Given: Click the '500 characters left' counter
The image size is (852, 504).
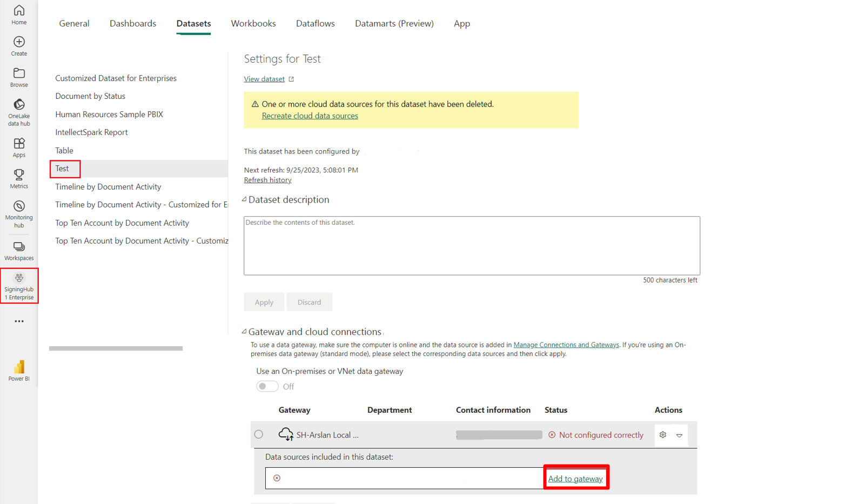Looking at the screenshot, I should click(x=670, y=280).
